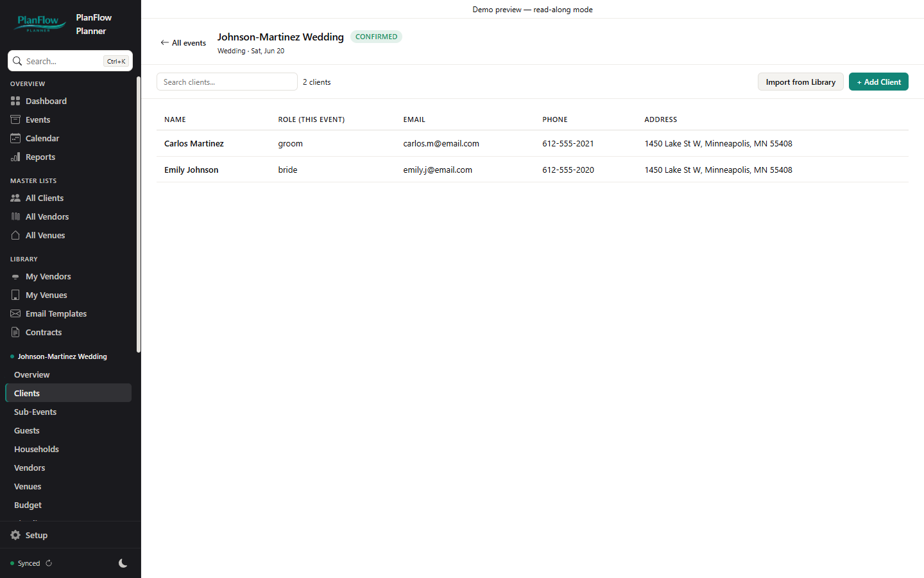The width and height of the screenshot is (924, 578).
Task: Click the CONFIRMED status badge
Action: click(x=376, y=37)
